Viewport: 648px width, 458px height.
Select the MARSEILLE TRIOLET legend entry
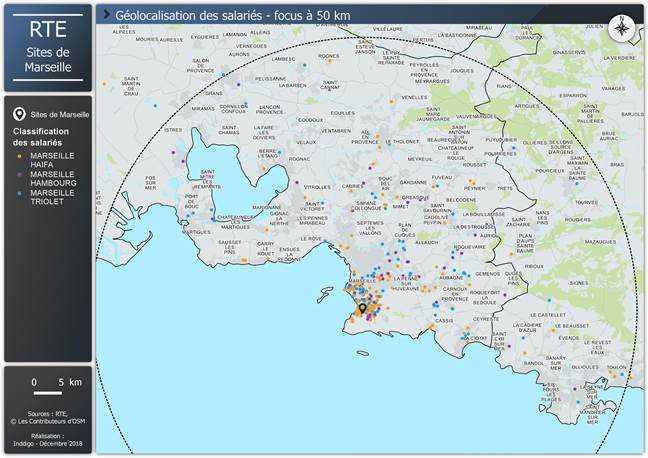52,197
